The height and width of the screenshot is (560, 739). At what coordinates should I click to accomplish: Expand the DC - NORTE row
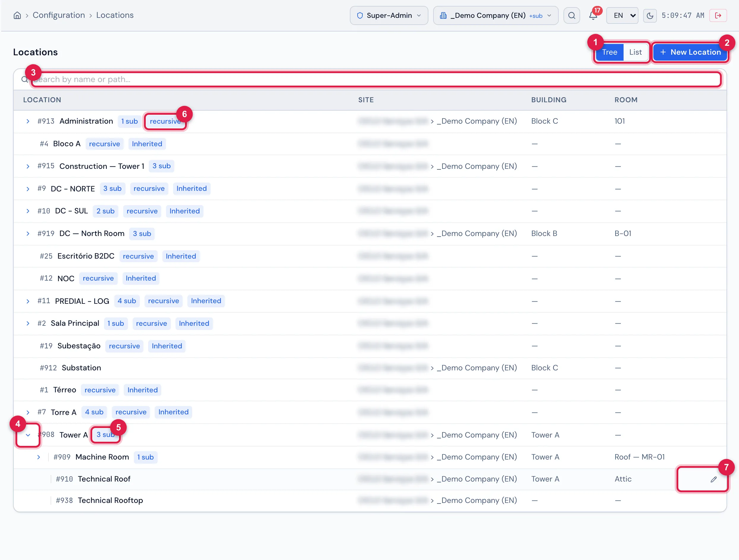(x=28, y=189)
